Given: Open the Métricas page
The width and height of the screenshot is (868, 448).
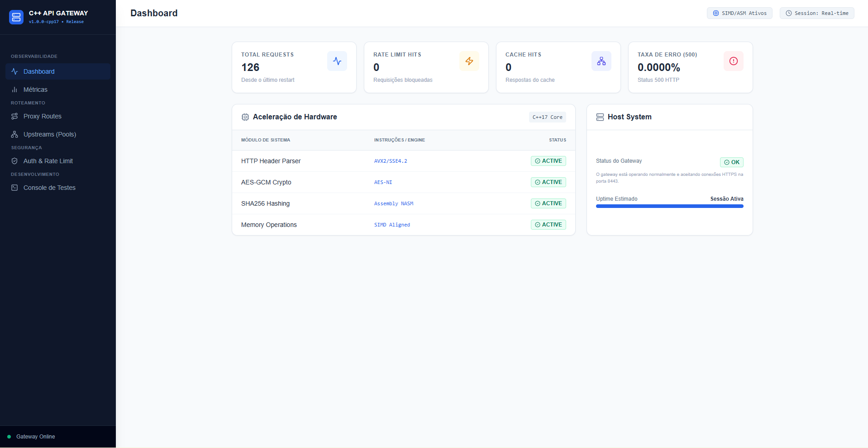Looking at the screenshot, I should tap(58, 90).
